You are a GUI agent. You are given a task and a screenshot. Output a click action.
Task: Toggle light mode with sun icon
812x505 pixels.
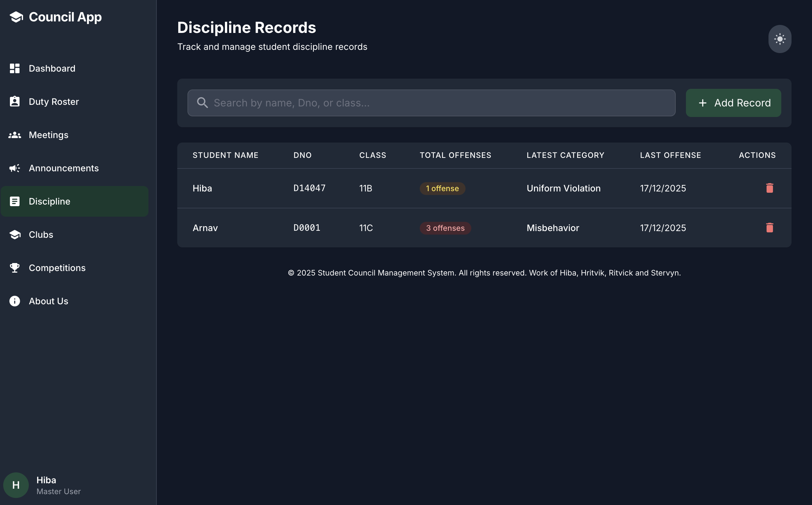point(779,39)
